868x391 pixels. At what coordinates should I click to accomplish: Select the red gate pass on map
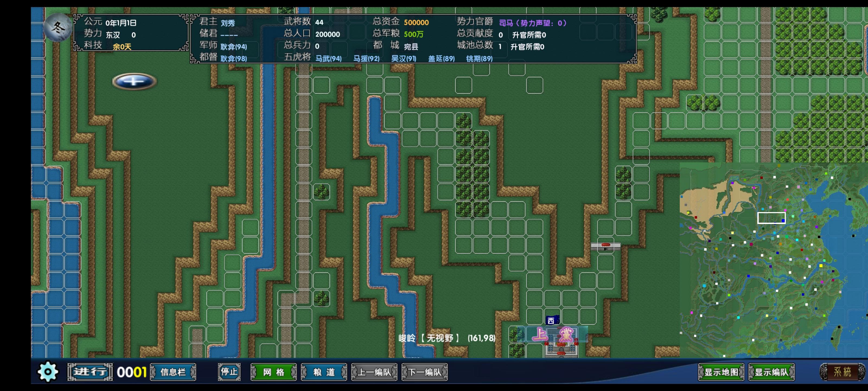pyautogui.click(x=605, y=246)
